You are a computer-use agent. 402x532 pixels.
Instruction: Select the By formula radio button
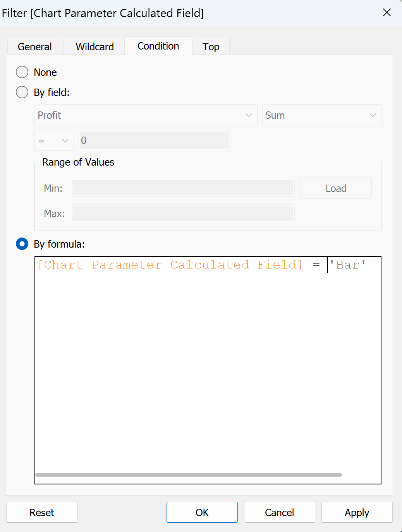click(x=22, y=244)
